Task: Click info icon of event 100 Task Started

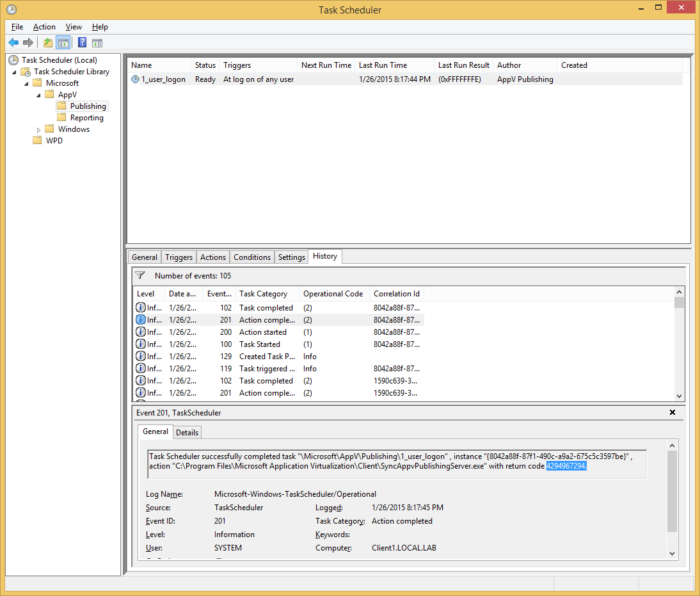Action: [x=141, y=344]
